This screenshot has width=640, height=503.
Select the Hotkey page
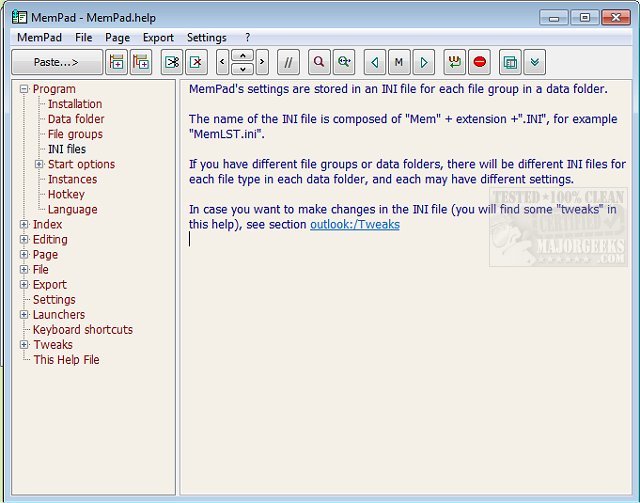pos(66,194)
